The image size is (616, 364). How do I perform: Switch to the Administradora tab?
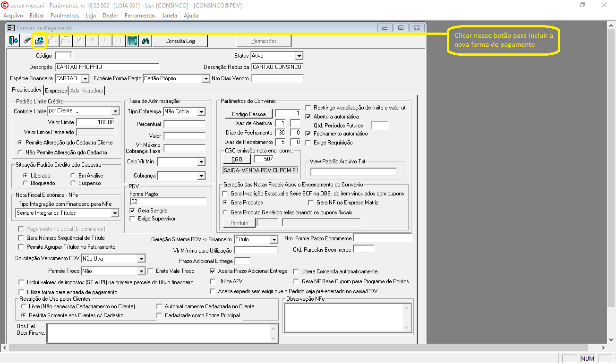[86, 90]
